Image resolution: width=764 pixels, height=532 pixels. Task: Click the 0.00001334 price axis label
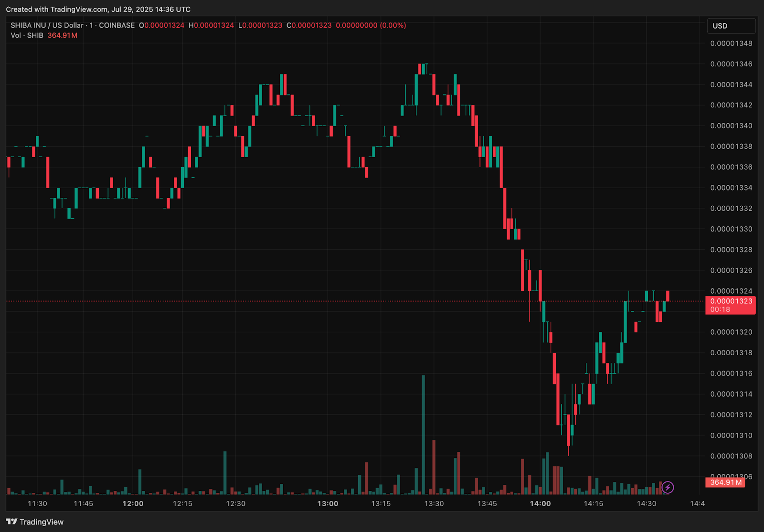731,188
